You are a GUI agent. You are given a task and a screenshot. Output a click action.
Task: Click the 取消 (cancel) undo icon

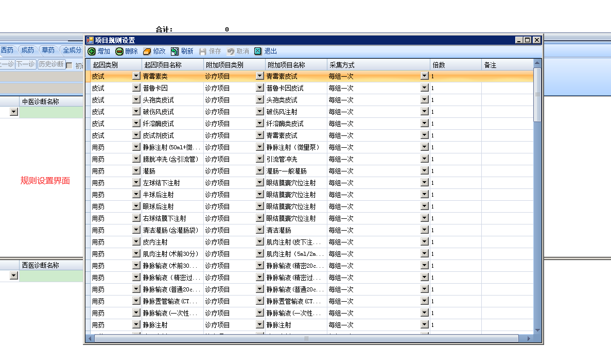231,51
